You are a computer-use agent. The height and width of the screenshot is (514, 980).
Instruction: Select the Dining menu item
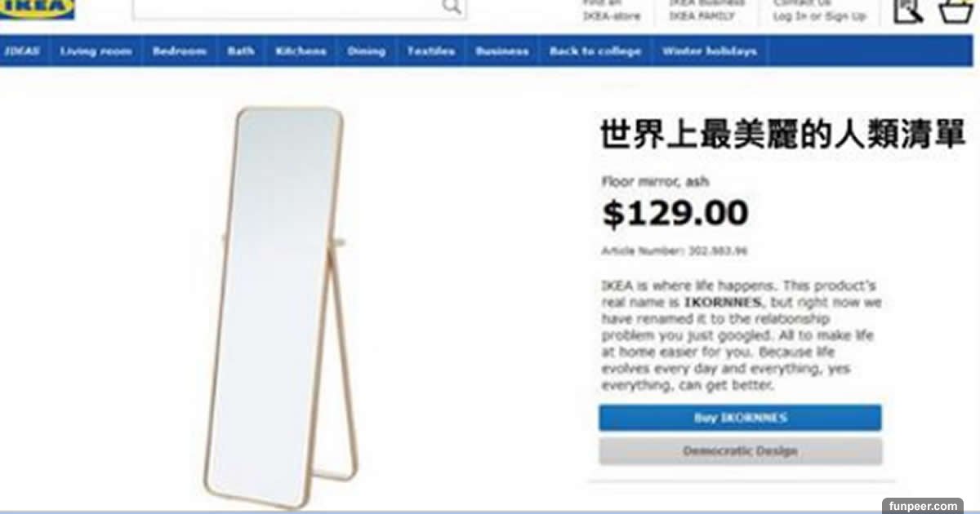click(366, 51)
